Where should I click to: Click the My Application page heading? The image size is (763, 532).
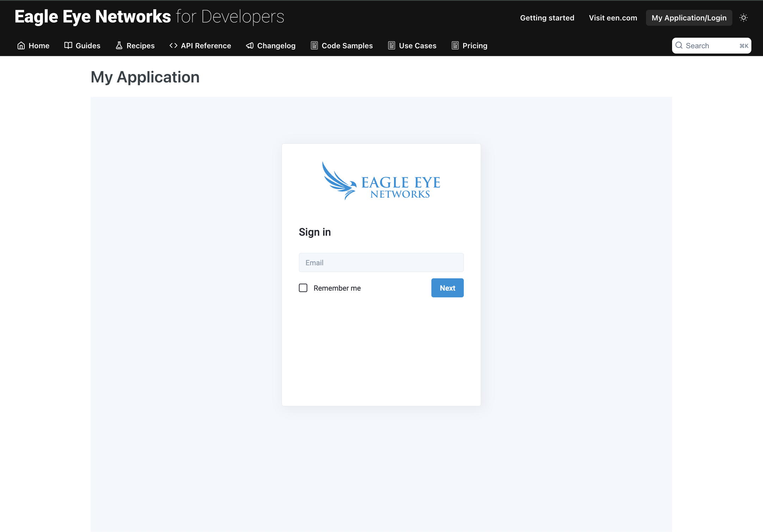(145, 77)
